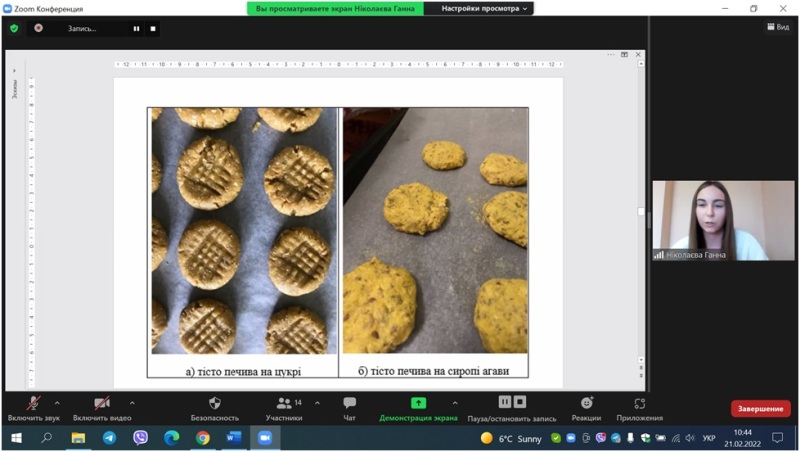Expand the arrow beside Участники
This screenshot has height=452, width=800.
click(317, 403)
